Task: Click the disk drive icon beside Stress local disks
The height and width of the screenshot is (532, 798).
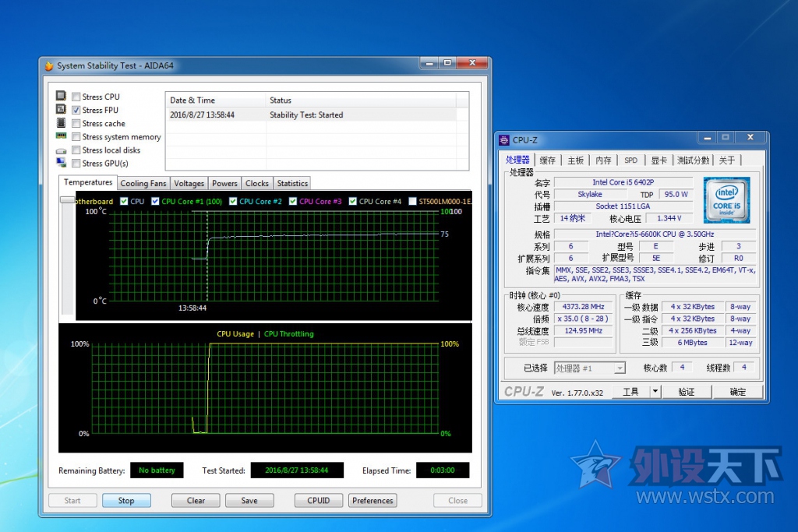Action: coord(61,151)
